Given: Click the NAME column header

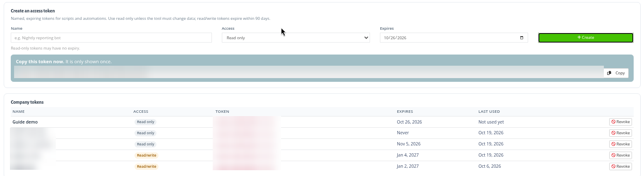Looking at the screenshot, I should [19, 112].
